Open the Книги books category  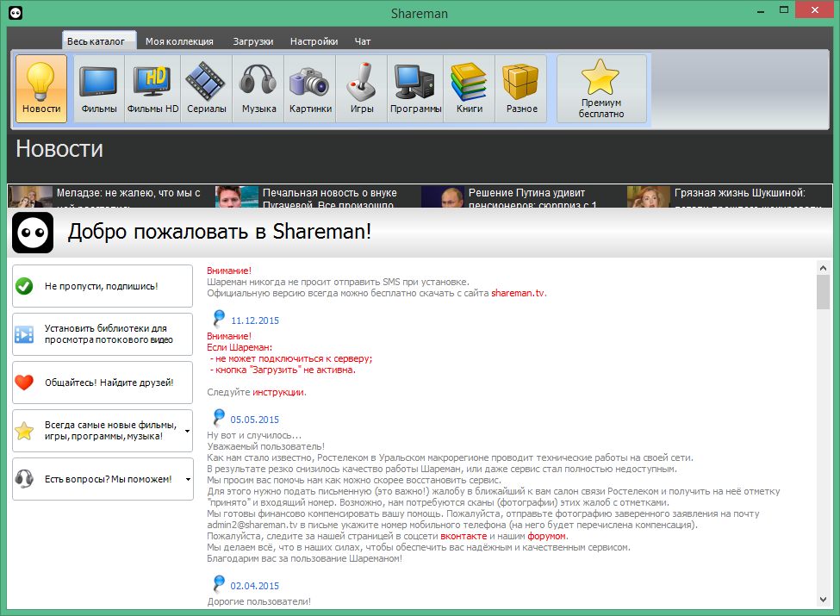coord(470,89)
